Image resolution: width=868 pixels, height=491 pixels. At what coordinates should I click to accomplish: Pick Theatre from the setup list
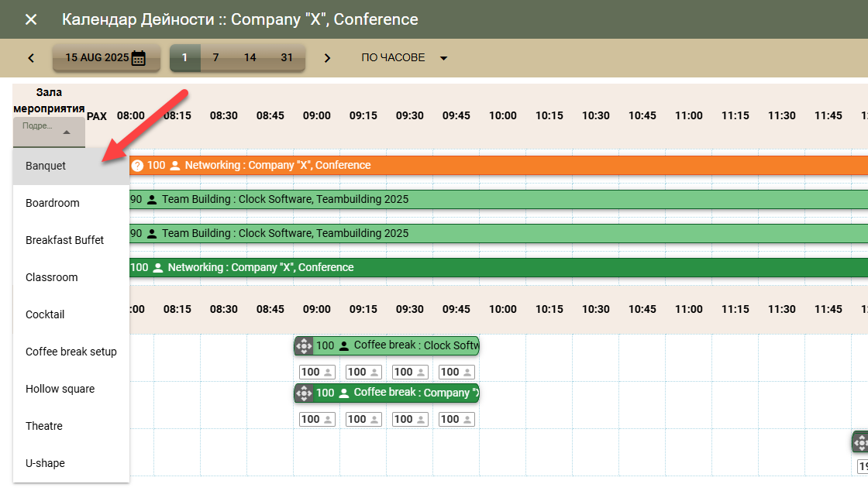[x=71, y=426]
